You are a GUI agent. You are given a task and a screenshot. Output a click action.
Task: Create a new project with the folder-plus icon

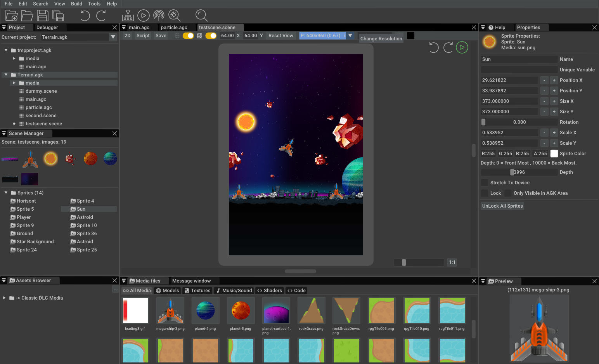point(11,16)
